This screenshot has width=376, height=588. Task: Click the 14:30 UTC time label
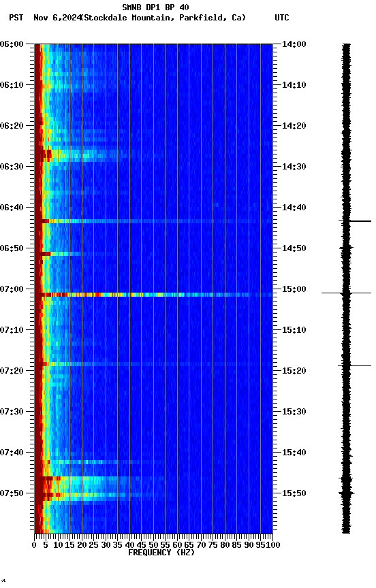pyautogui.click(x=294, y=167)
